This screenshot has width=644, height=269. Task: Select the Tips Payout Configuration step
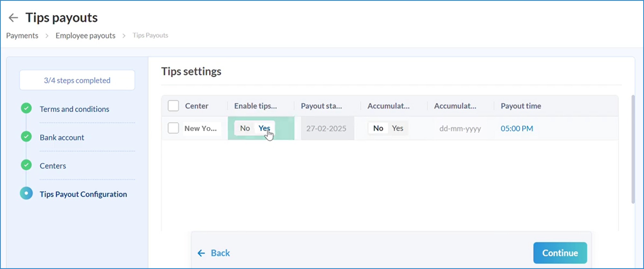[x=83, y=194]
